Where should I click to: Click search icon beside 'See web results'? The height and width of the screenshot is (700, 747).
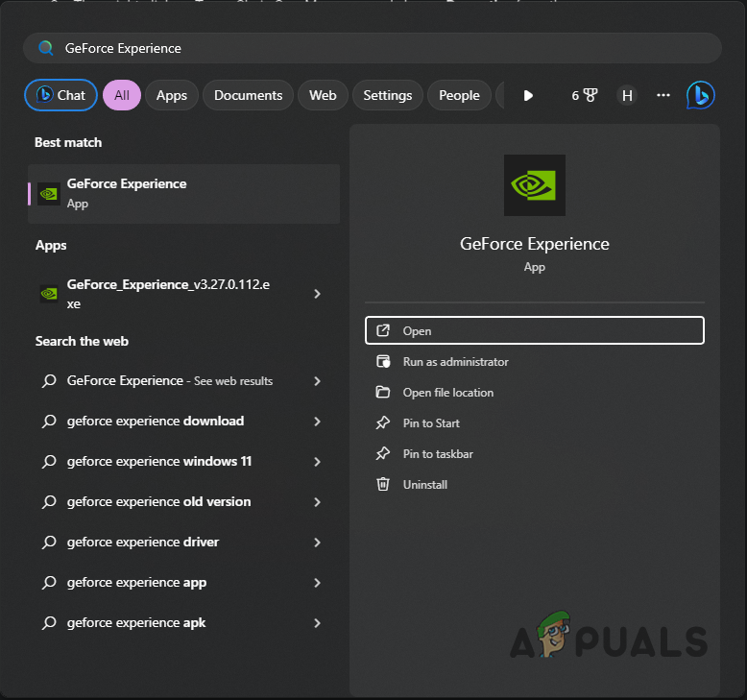point(49,381)
